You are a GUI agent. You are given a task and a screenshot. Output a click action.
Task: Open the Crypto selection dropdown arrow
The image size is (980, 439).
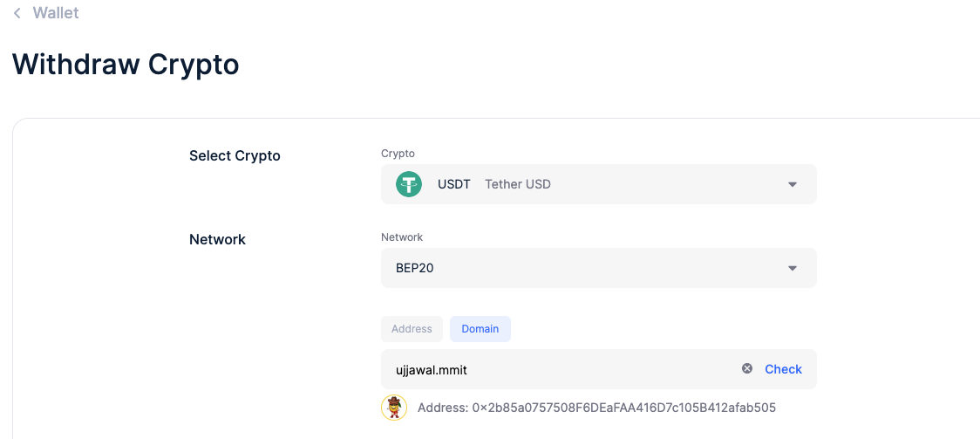[x=792, y=184]
